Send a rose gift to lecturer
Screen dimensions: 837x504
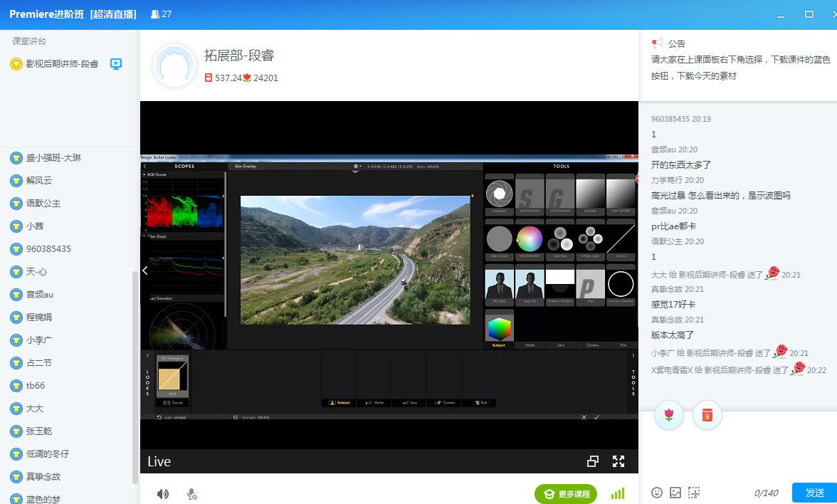[x=668, y=415]
